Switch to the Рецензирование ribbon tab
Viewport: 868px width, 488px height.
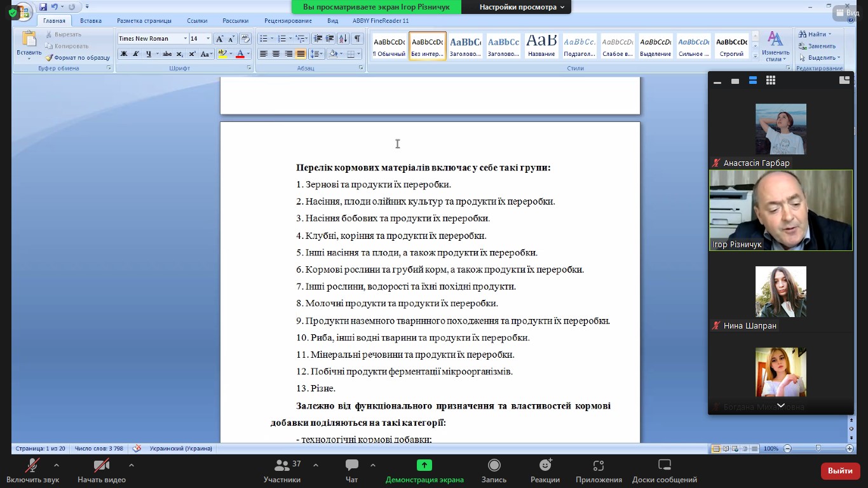pyautogui.click(x=288, y=21)
